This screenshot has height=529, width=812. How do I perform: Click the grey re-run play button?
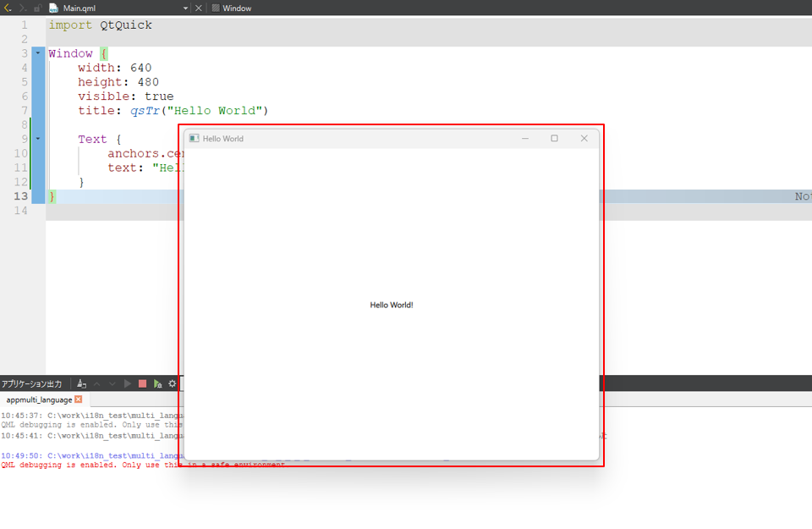128,383
